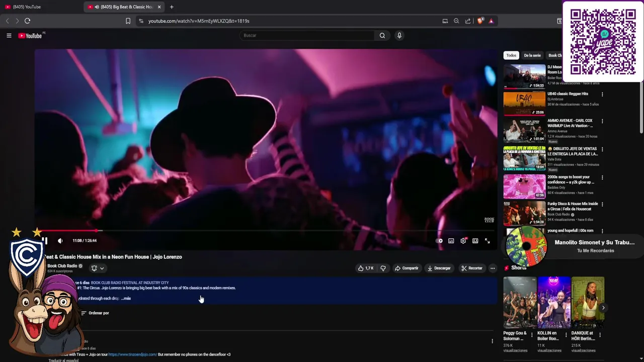Open notification bell subscription dropdown
Viewport: 644px width, 362px height.
[x=97, y=268]
